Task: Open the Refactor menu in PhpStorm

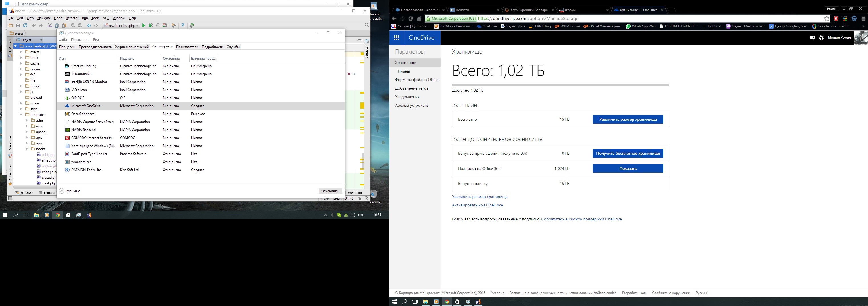Action: [x=72, y=18]
